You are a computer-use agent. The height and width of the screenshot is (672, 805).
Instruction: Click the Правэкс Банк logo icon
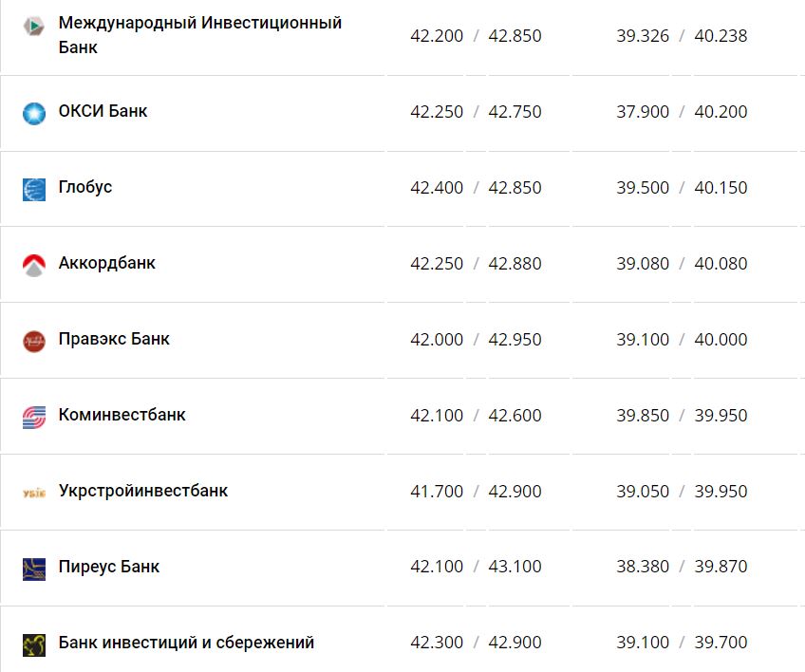(x=34, y=341)
